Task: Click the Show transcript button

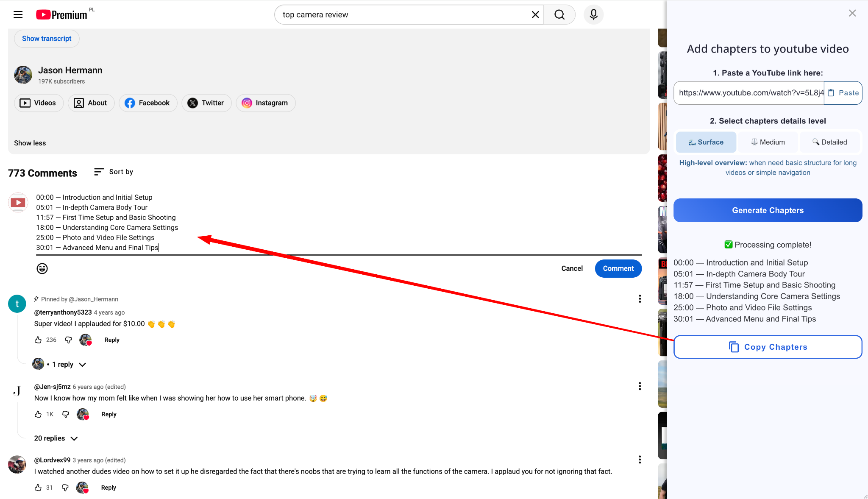Action: coord(47,39)
